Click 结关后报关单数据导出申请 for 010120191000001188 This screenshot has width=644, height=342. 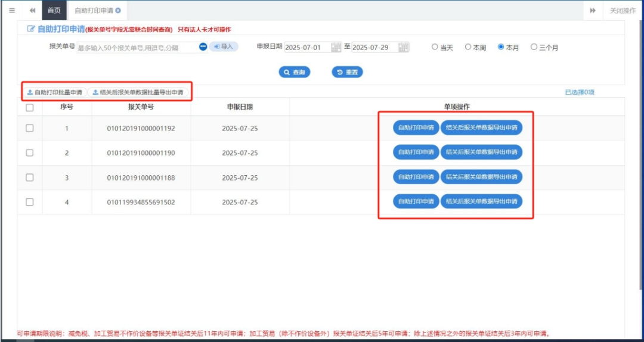click(x=481, y=177)
